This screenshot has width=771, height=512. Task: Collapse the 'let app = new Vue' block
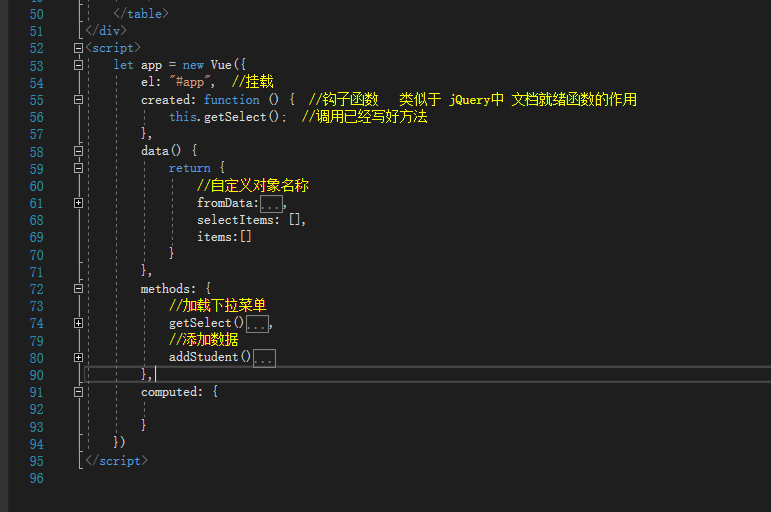78,65
